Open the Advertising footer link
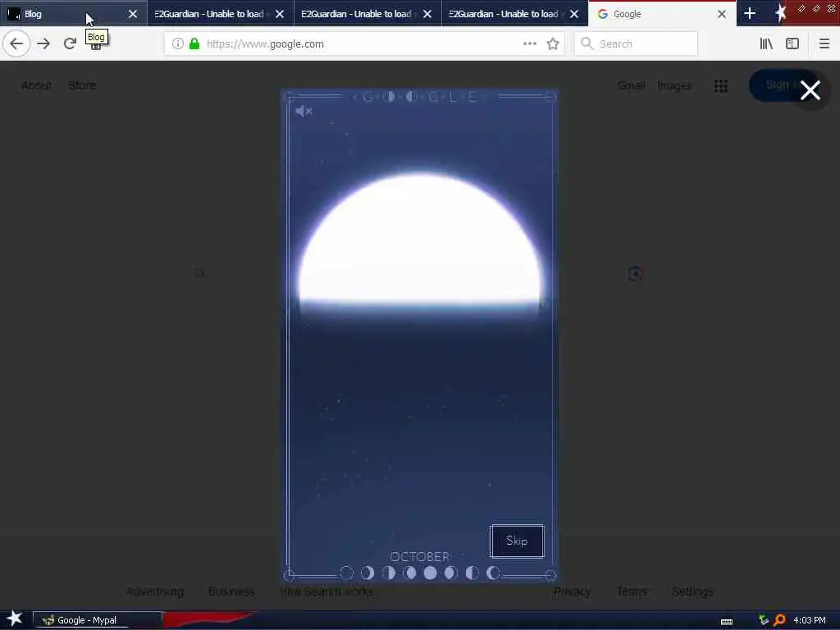Image resolution: width=840 pixels, height=630 pixels. pos(155,592)
